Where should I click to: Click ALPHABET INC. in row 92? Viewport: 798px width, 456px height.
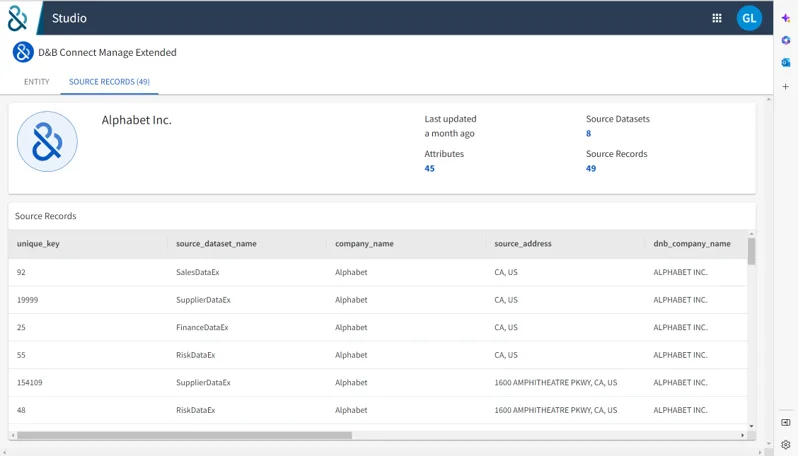coord(680,272)
